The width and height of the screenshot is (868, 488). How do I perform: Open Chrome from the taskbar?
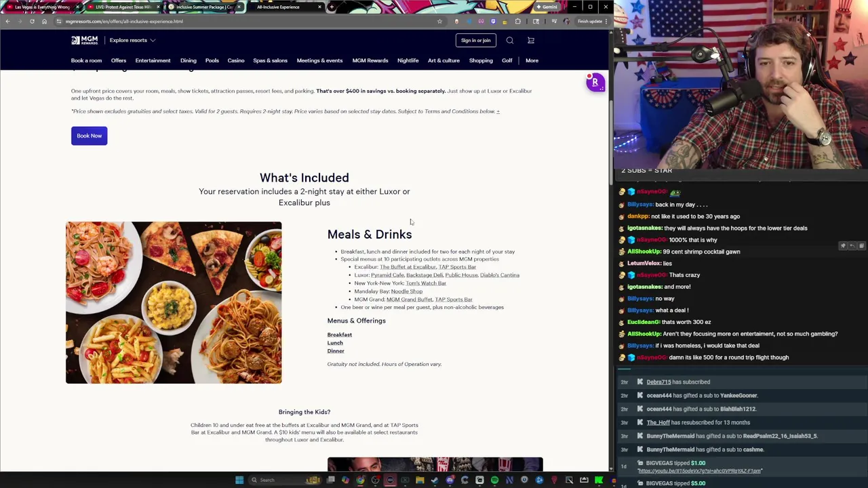[x=360, y=480]
